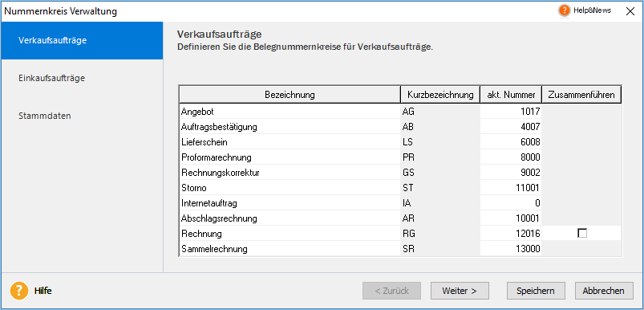Open the Einkaufsaufträge section
The height and width of the screenshot is (310, 644).
tap(52, 78)
